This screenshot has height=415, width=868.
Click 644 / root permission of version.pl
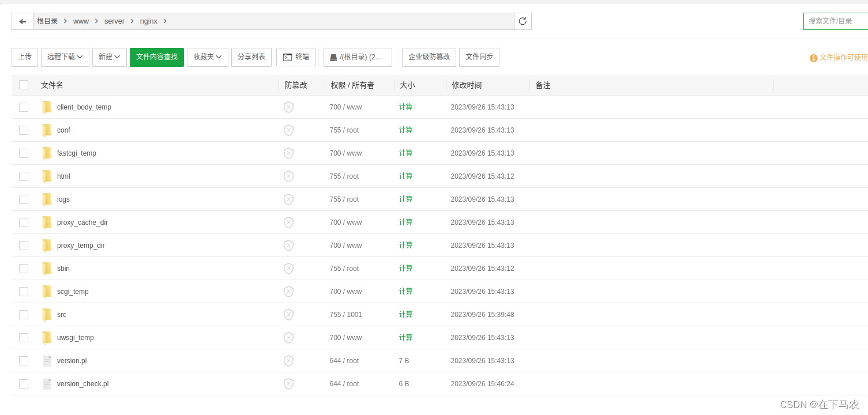(344, 361)
